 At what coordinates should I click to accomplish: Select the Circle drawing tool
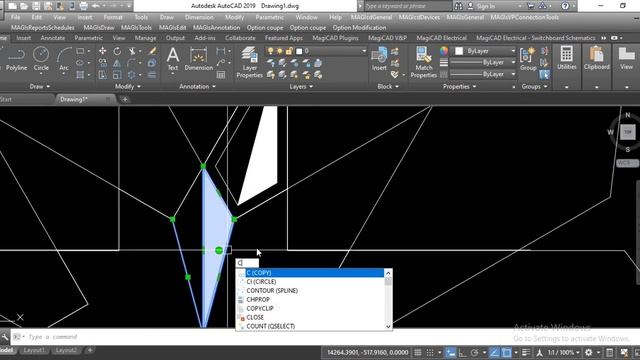[41, 59]
